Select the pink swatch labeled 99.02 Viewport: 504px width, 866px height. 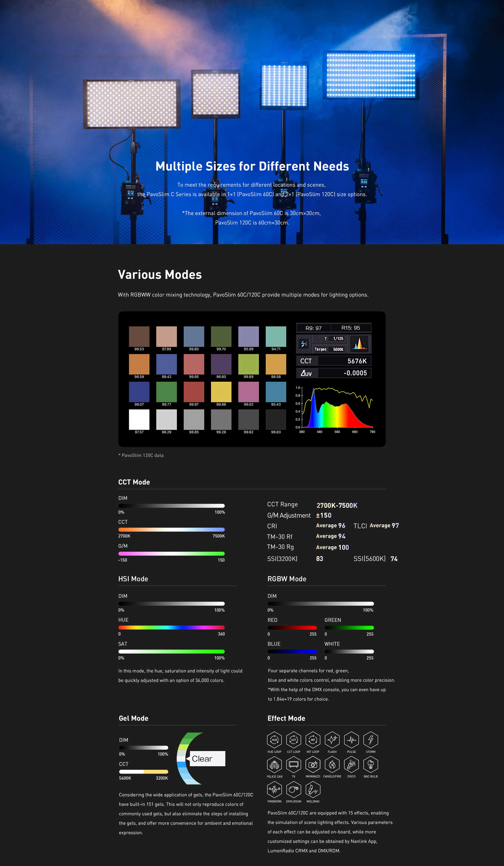(x=248, y=392)
